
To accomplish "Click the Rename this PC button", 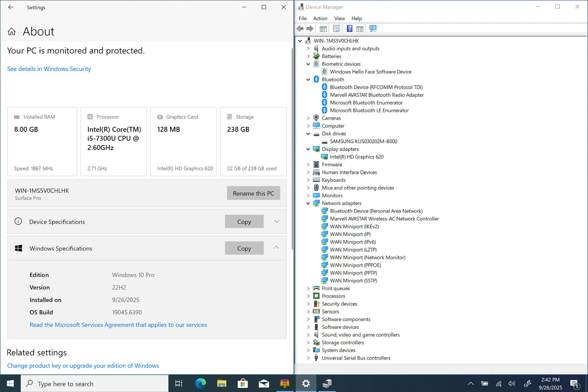I will point(253,193).
